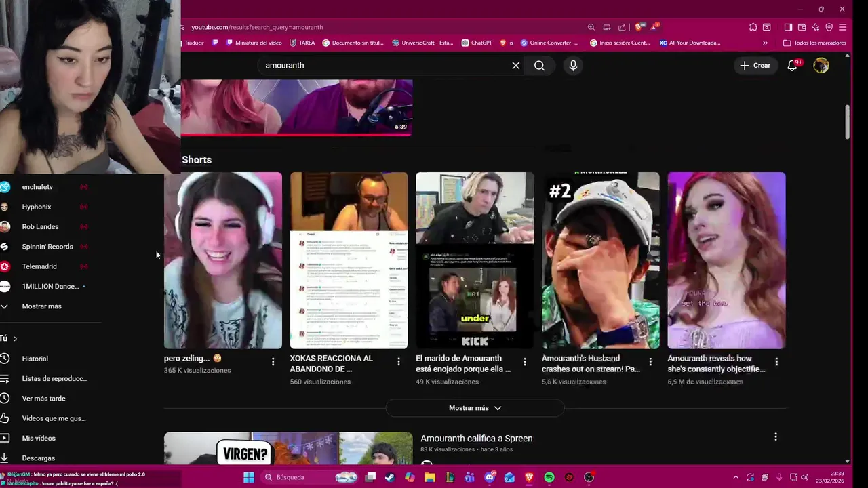The image size is (868, 488).
Task: Click Brave Rewards triangle icon
Action: (x=654, y=27)
